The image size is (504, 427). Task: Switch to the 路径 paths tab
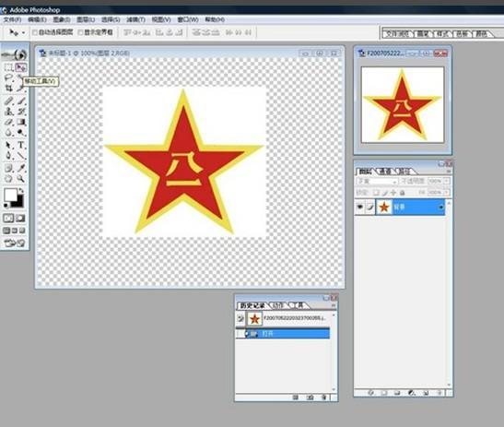(x=405, y=172)
